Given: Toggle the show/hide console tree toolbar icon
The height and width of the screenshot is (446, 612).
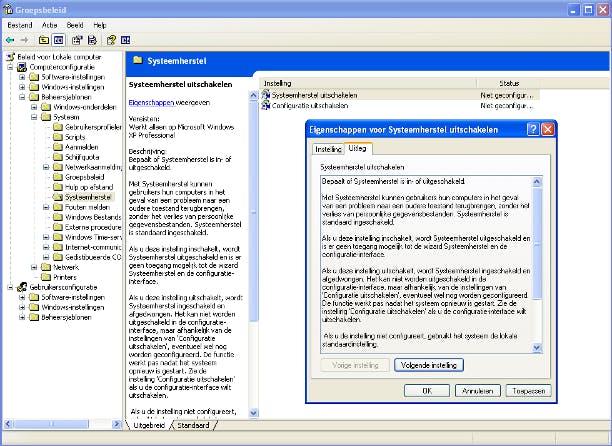Looking at the screenshot, I should [59, 40].
